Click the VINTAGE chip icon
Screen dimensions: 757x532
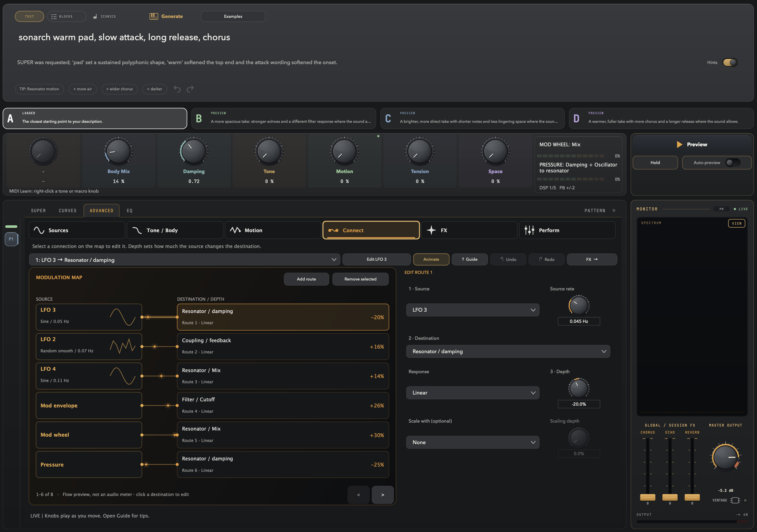(735, 500)
